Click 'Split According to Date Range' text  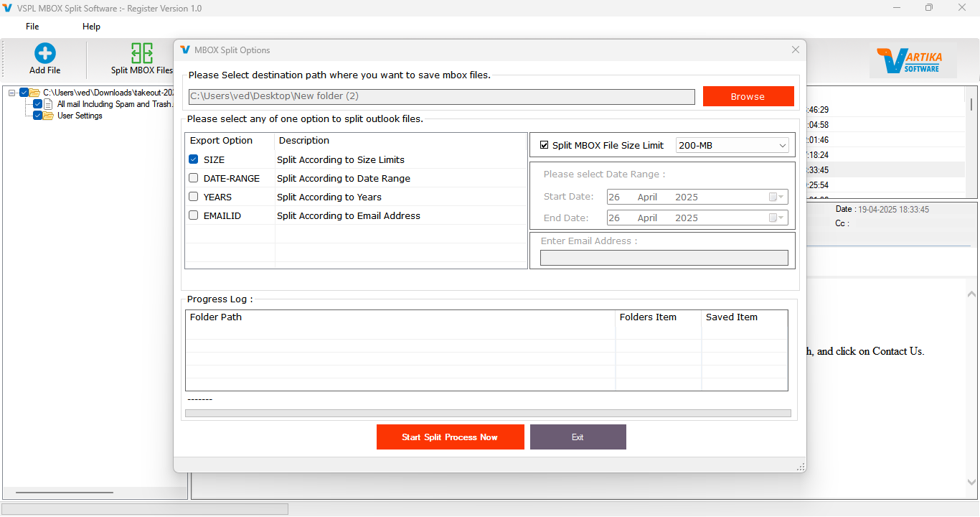pyautogui.click(x=344, y=178)
